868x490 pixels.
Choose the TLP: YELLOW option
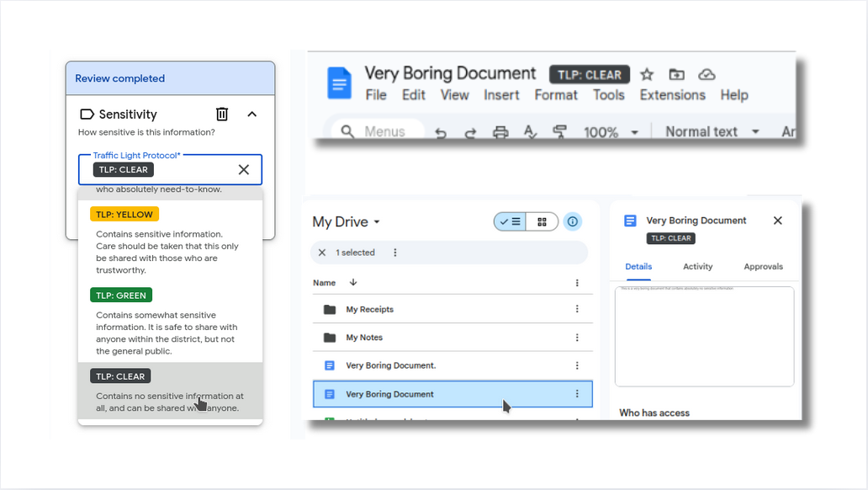(170, 241)
